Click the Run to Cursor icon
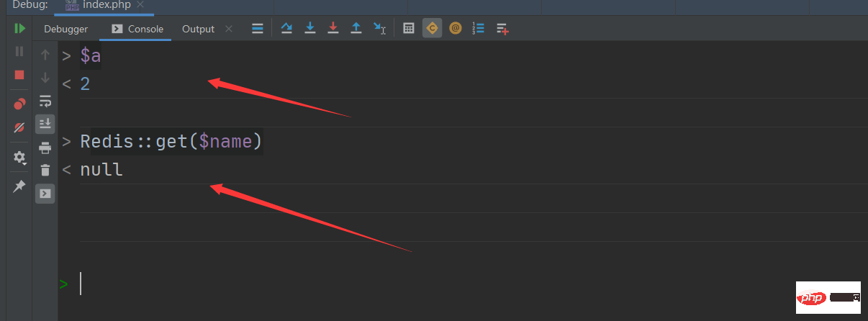Viewport: 868px width, 321px height. [379, 29]
